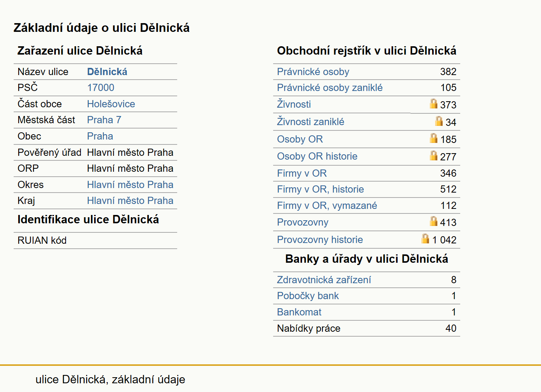
Task: Open postal code 17000 link
Action: [x=101, y=88]
